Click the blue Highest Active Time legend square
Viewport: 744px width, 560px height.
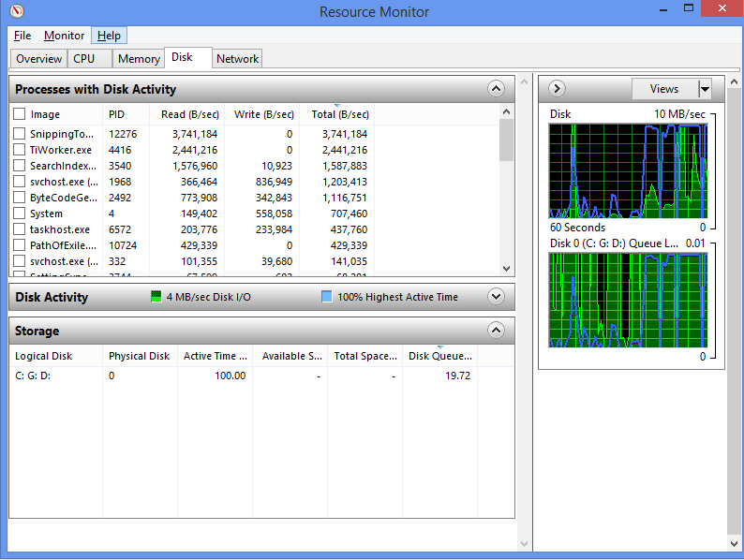tap(327, 296)
